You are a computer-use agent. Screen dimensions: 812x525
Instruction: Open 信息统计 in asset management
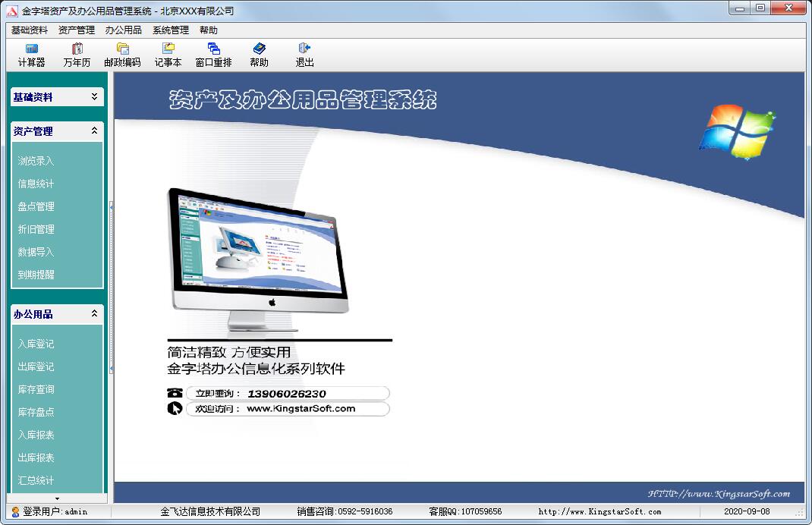click(36, 184)
